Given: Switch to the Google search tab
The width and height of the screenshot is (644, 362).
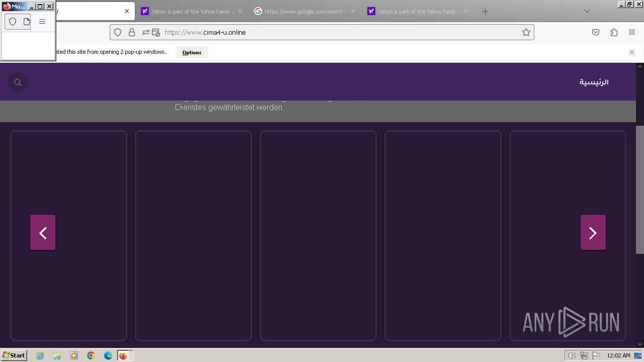Looking at the screenshot, I should 304,11.
